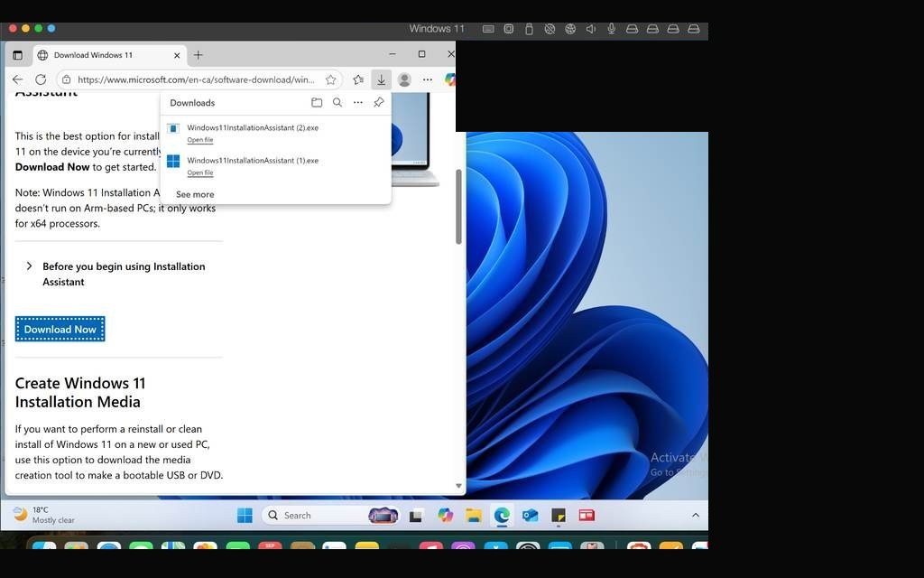Image resolution: width=924 pixels, height=578 pixels.
Task: Open Task View from the taskbar
Action: click(417, 516)
